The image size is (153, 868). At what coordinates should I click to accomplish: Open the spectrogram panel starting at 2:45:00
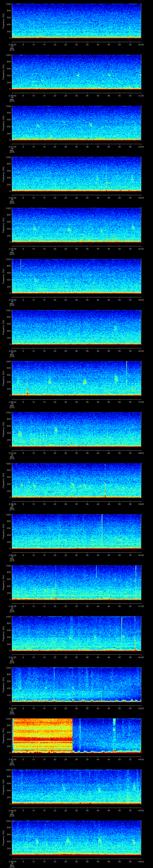tap(76, 838)
